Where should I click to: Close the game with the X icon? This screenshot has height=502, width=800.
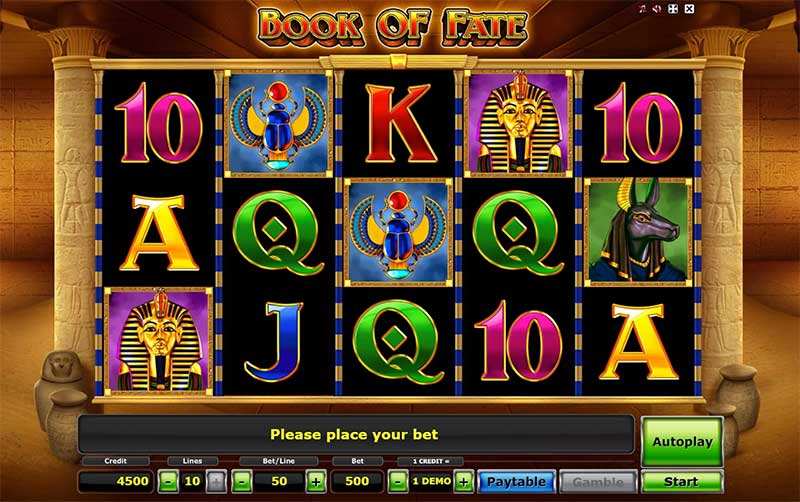[x=689, y=9]
